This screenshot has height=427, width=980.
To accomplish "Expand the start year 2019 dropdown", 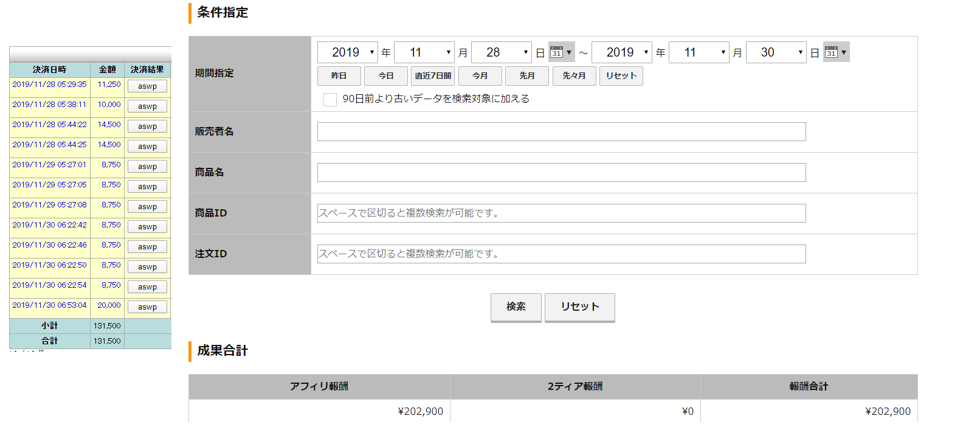I will 347,52.
